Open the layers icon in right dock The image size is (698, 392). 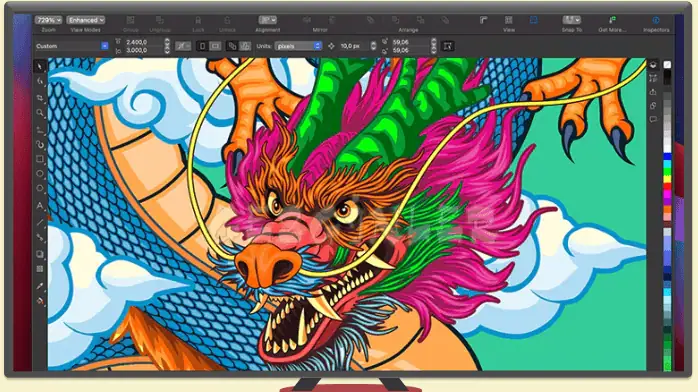click(653, 65)
